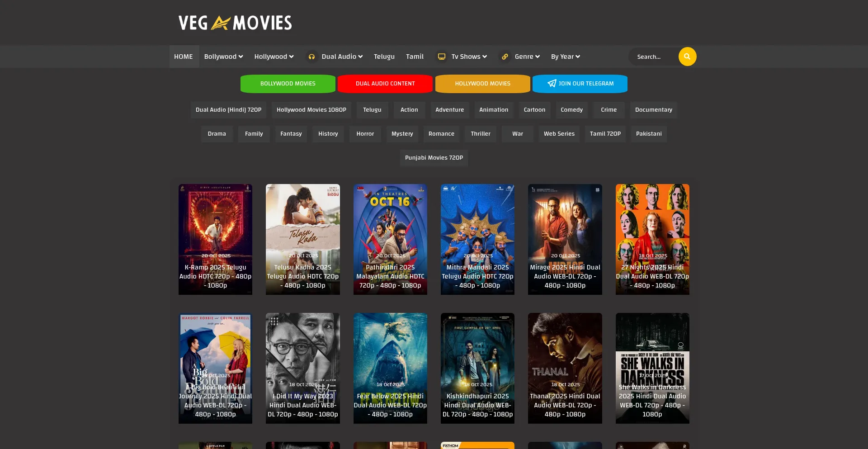Go to the HOME menu item
Image resolution: width=868 pixels, height=449 pixels.
click(184, 57)
